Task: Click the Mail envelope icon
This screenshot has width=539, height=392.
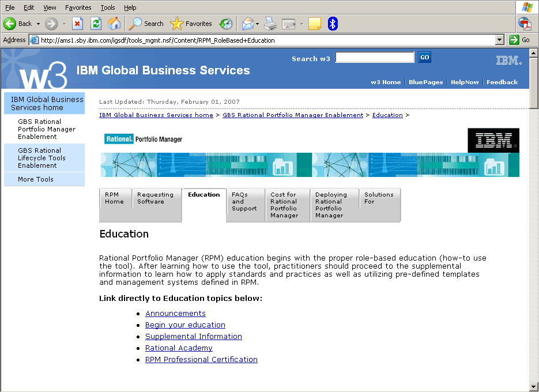Action: click(247, 24)
